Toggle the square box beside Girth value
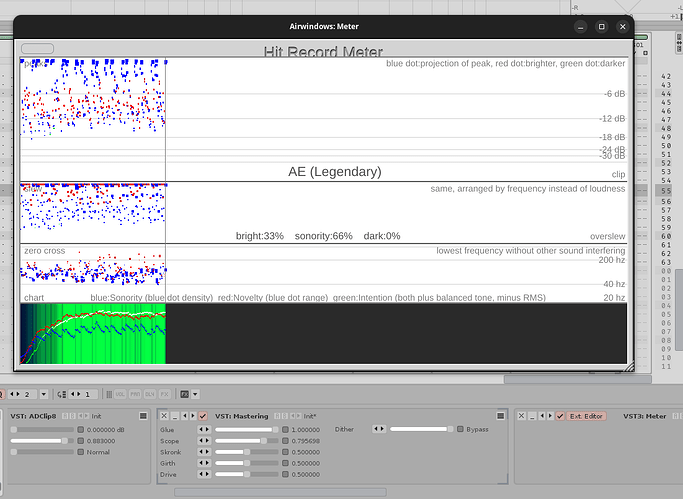 click(x=285, y=463)
